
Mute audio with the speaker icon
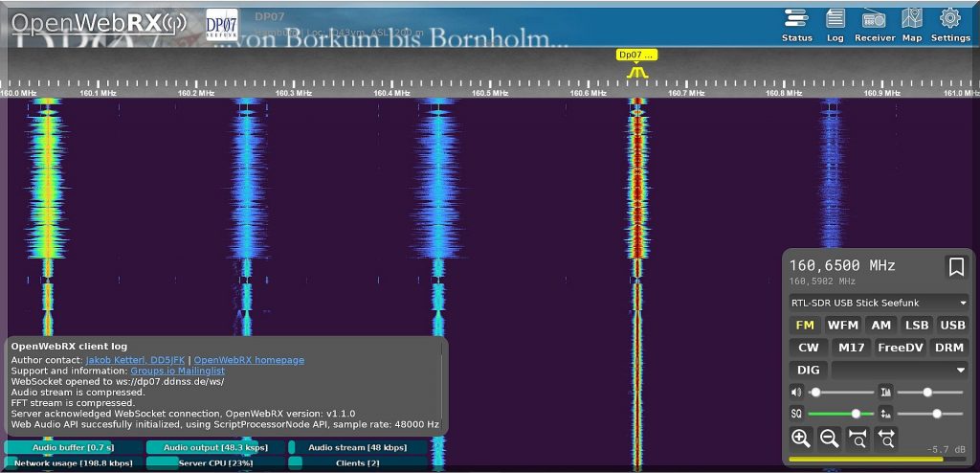pos(795,393)
